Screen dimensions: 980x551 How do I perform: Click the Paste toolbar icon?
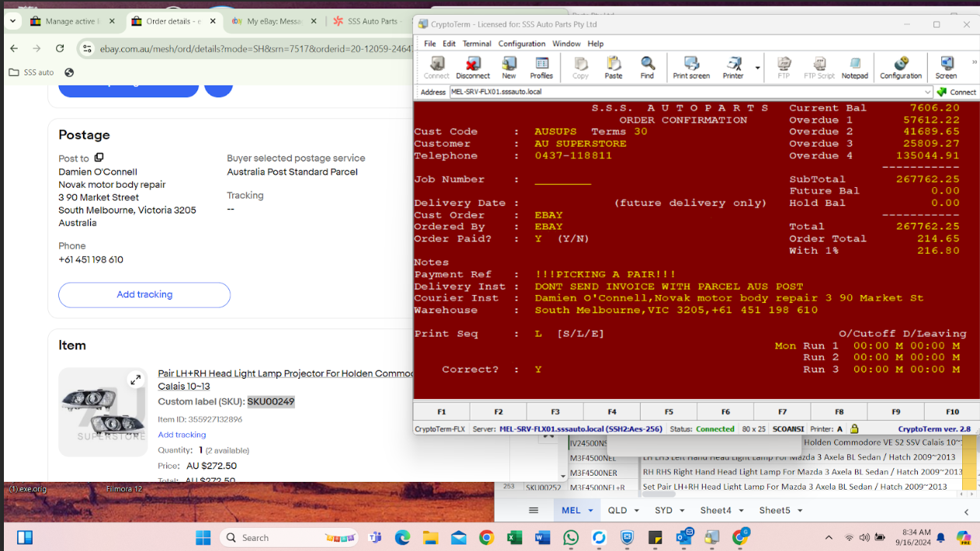pos(613,68)
